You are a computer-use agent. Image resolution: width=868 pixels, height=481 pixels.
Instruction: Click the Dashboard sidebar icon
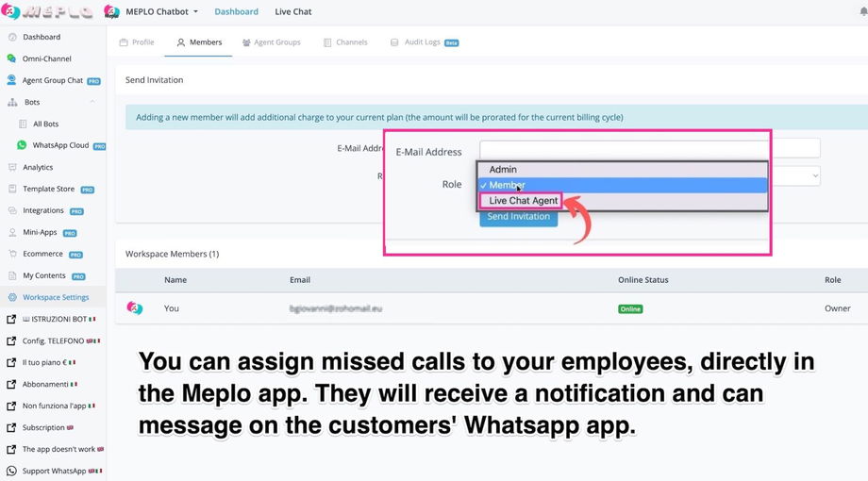[x=12, y=37]
